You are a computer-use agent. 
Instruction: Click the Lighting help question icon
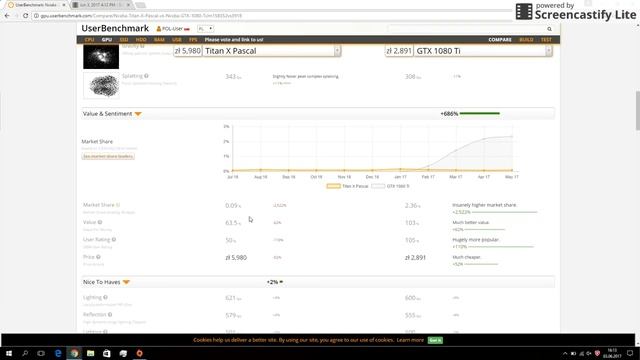coord(105,298)
